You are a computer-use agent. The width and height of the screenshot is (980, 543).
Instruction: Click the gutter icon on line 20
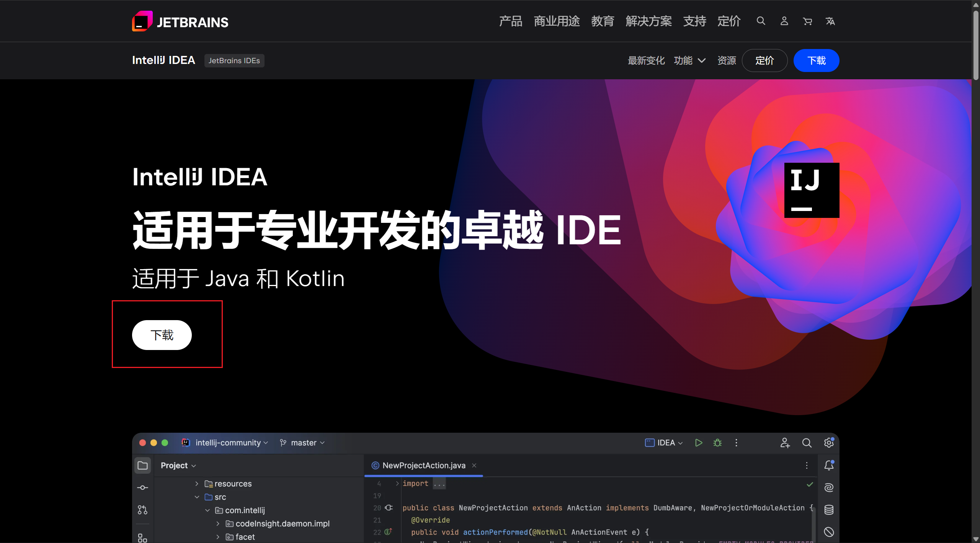click(x=389, y=508)
